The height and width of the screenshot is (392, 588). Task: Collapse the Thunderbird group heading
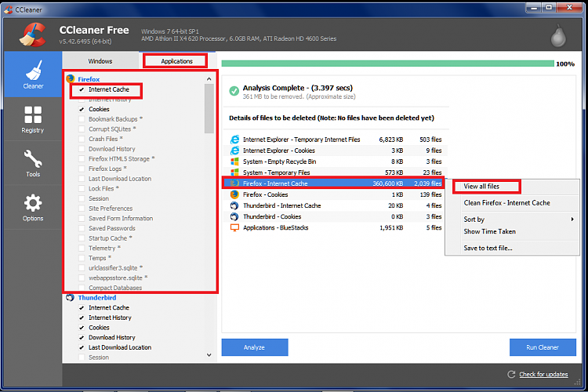click(96, 297)
